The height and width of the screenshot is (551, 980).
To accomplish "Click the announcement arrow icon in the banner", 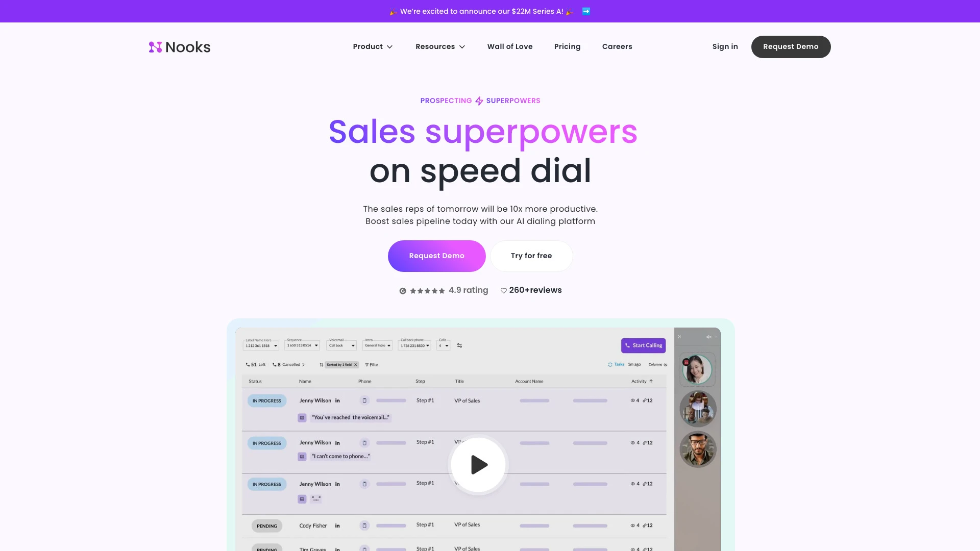I will pyautogui.click(x=587, y=11).
